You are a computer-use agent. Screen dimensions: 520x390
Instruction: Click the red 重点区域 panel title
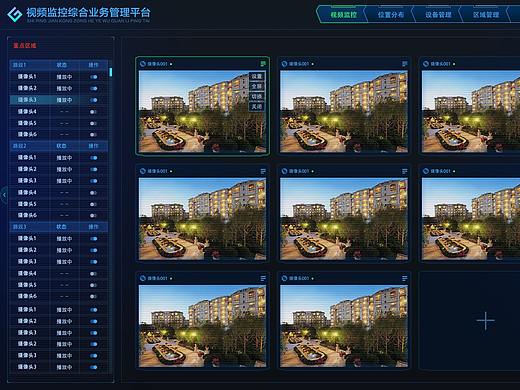click(x=25, y=45)
